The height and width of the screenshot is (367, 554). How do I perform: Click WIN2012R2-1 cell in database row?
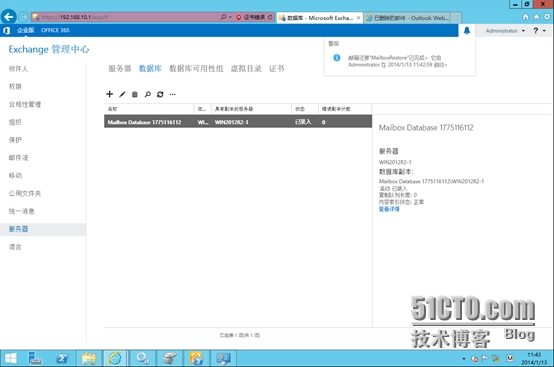click(x=231, y=122)
